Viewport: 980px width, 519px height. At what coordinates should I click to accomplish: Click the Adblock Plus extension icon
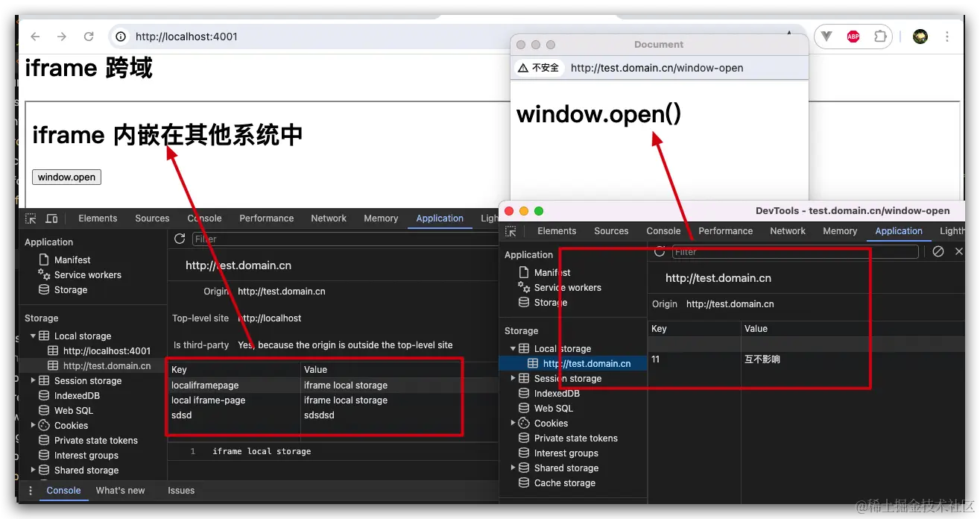point(853,36)
